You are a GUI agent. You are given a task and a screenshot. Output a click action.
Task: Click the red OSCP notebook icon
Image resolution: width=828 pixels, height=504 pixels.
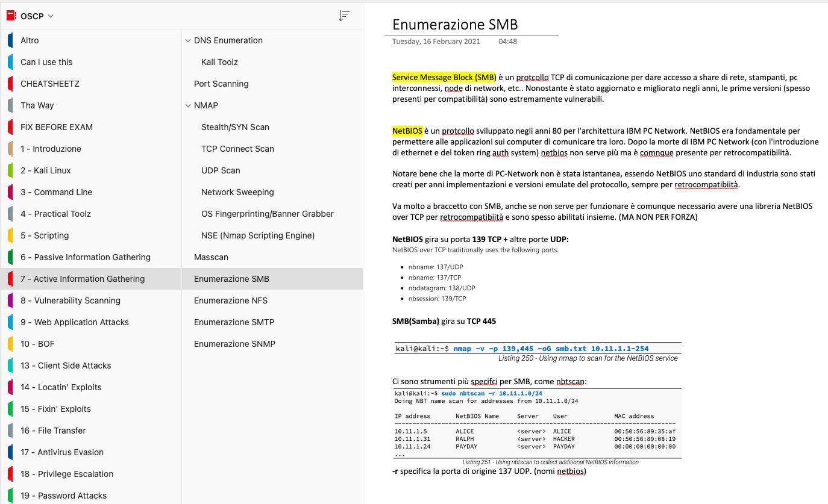[11, 16]
